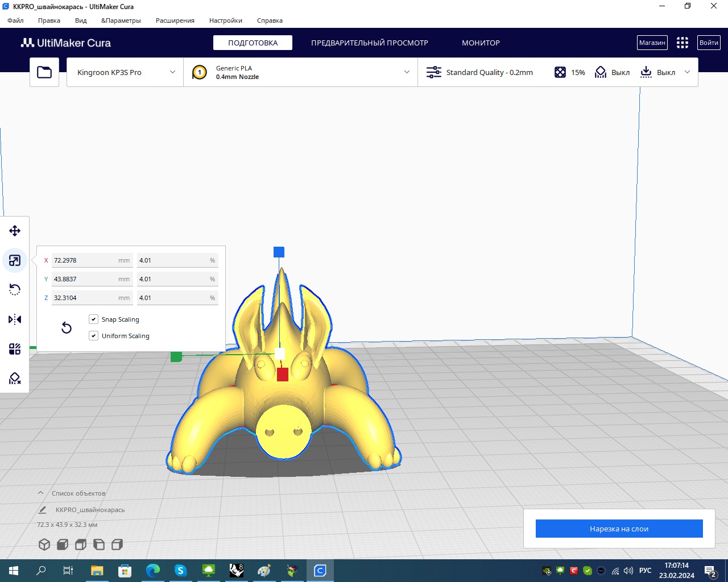Open the Справка menu
The width and height of the screenshot is (728, 582).
(270, 20)
